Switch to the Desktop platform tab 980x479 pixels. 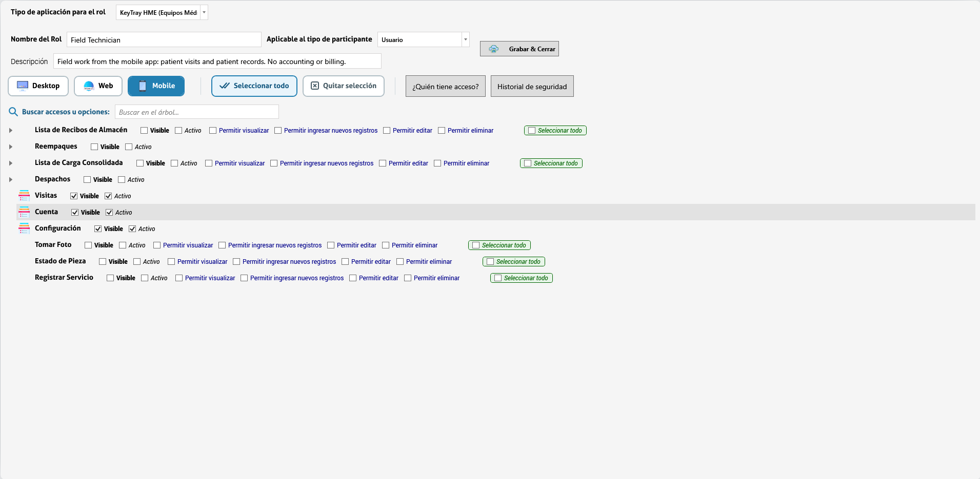click(38, 86)
